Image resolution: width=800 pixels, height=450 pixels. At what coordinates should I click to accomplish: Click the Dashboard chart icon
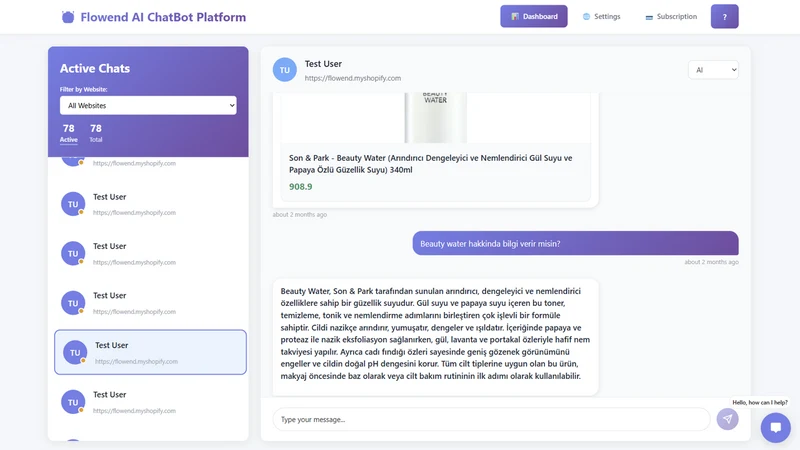tap(515, 16)
